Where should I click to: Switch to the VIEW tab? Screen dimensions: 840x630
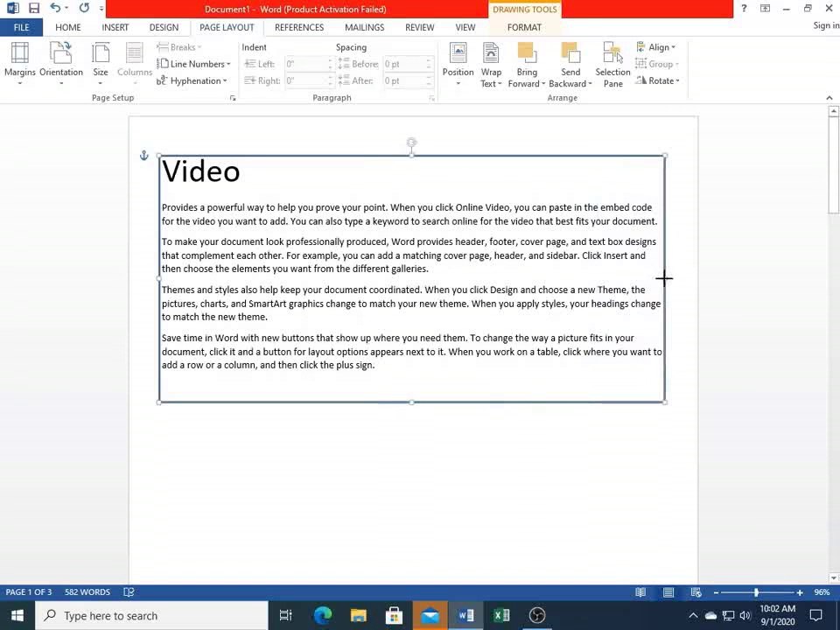click(465, 27)
